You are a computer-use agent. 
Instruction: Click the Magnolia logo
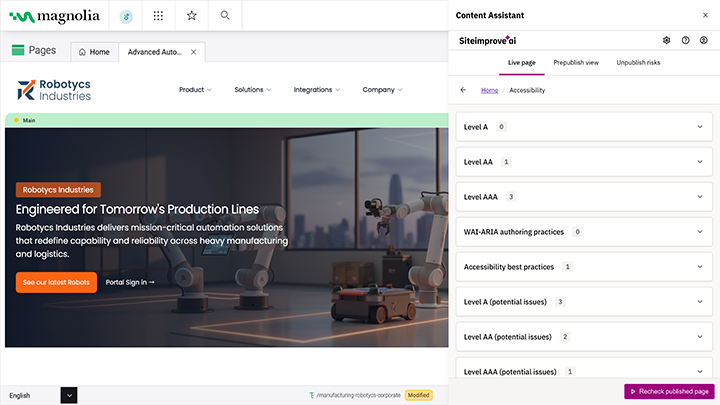[54, 16]
